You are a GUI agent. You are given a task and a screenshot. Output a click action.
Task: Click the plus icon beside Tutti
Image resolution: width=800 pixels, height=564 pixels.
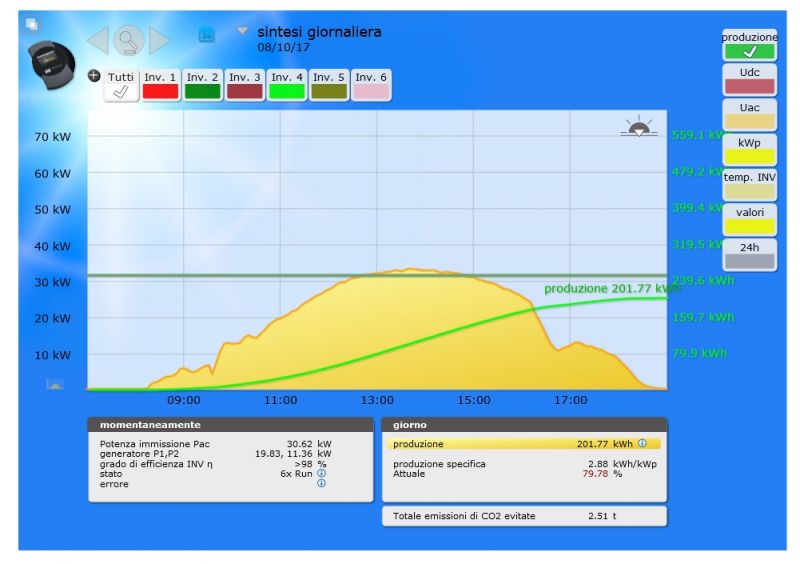coord(94,76)
